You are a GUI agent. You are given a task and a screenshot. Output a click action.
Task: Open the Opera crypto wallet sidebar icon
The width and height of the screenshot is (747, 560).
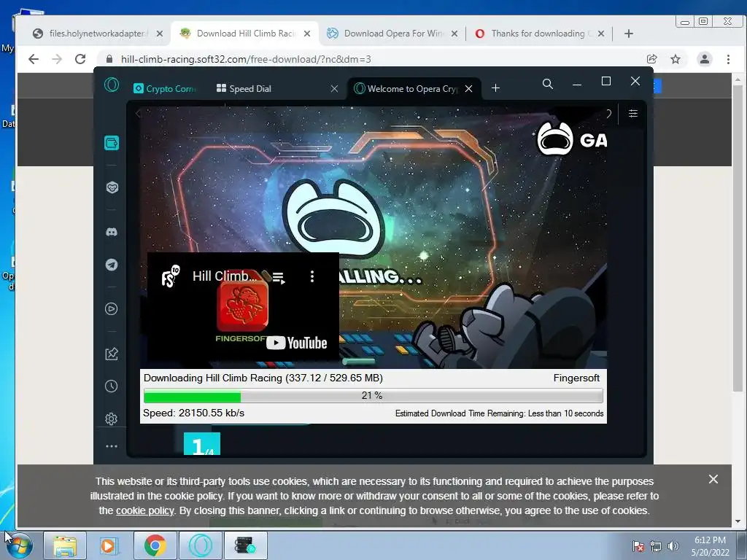(112, 143)
